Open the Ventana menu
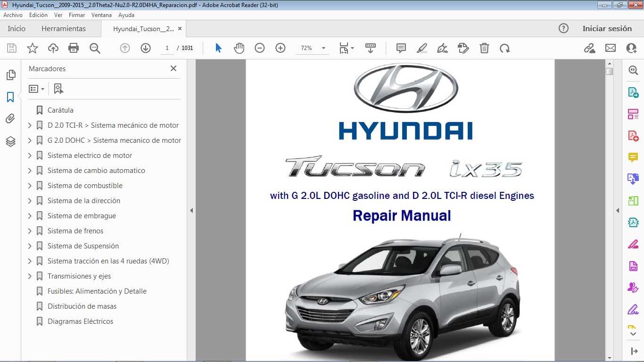The width and height of the screenshot is (644, 362). tap(101, 15)
